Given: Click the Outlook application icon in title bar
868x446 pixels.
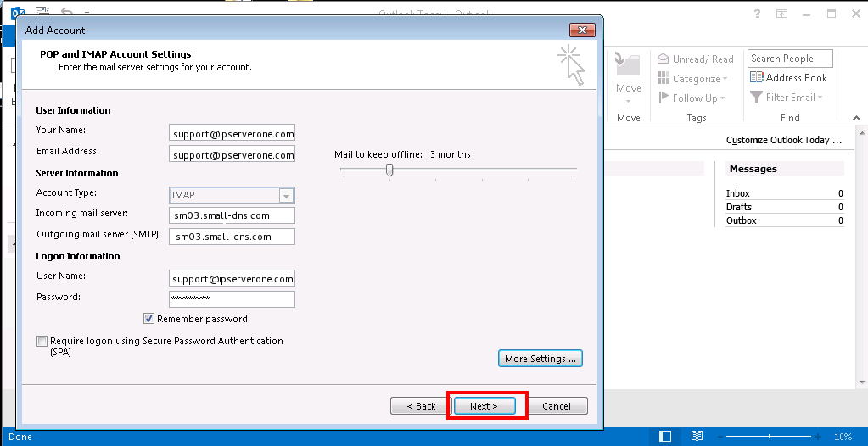Looking at the screenshot, I should [x=18, y=12].
